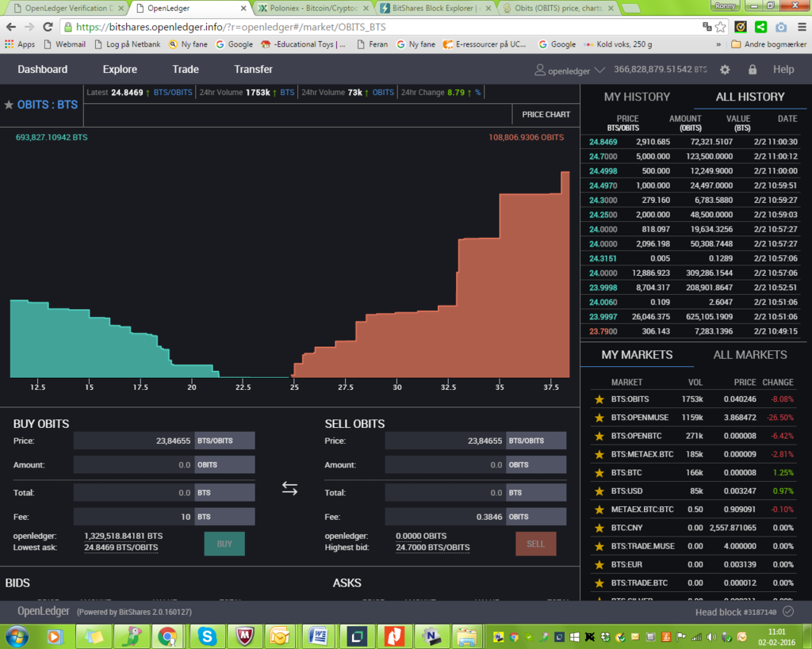
Task: Click the camera screenshot extension icon
Action: pos(781,27)
